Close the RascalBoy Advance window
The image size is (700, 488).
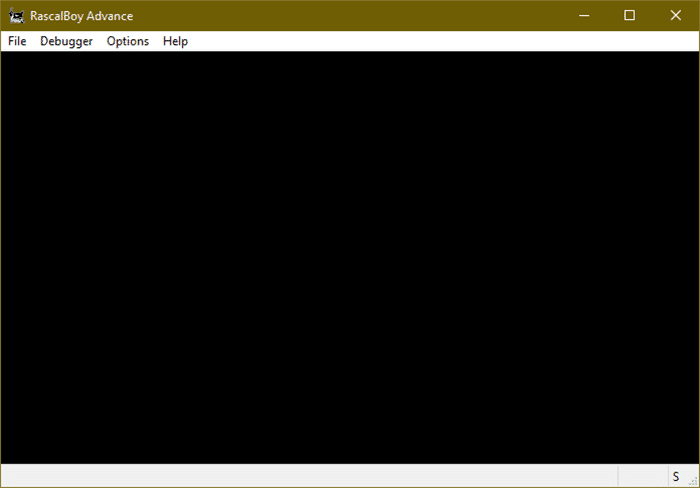coord(675,16)
